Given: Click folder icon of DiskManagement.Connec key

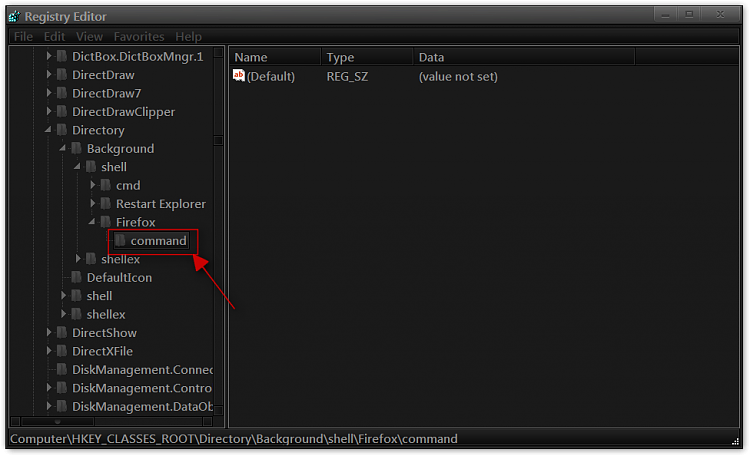Looking at the screenshot, I should 62,369.
